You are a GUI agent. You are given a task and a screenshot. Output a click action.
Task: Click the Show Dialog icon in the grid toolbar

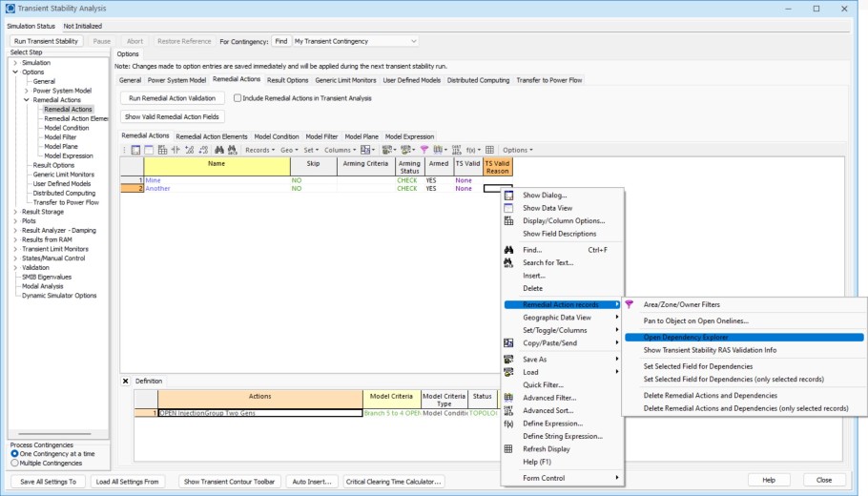click(136, 150)
